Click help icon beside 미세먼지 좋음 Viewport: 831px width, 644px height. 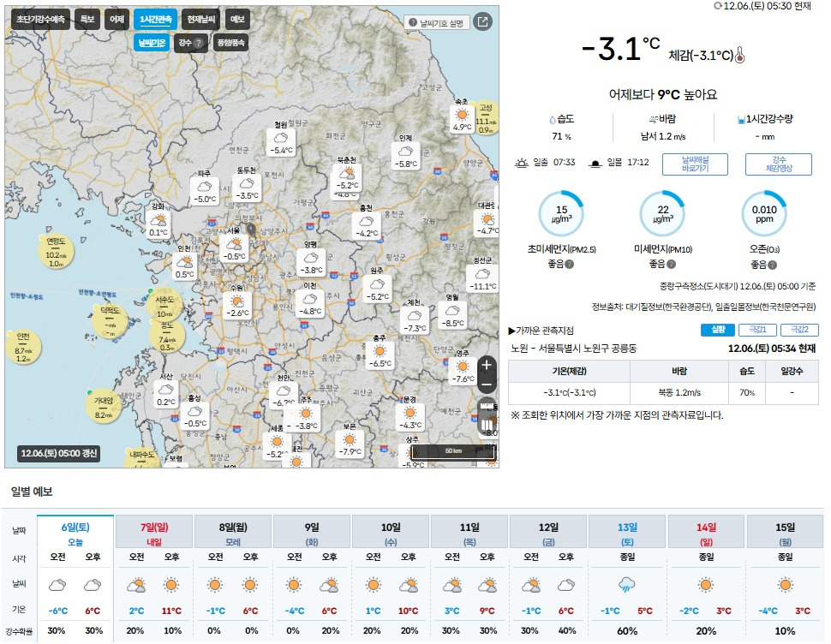(x=671, y=264)
